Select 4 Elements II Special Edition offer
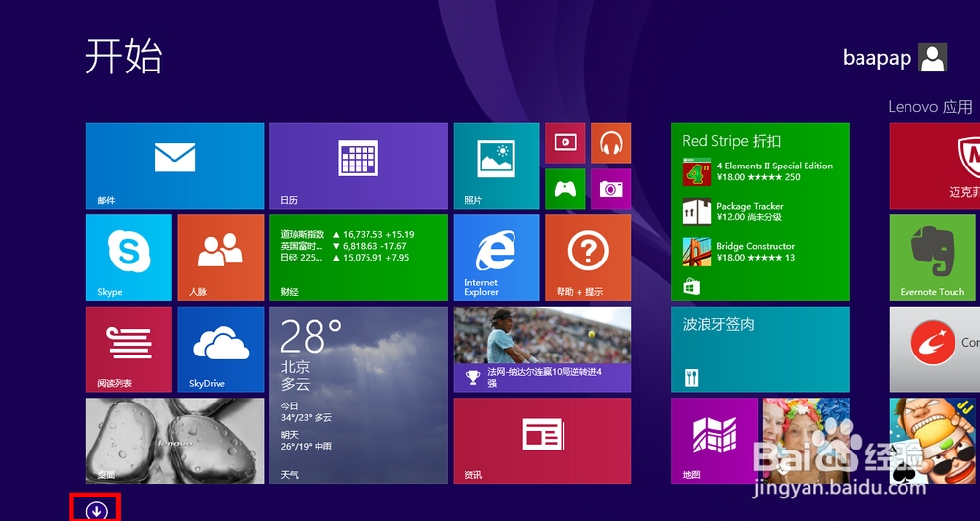Image resolution: width=980 pixels, height=521 pixels. coord(759,171)
